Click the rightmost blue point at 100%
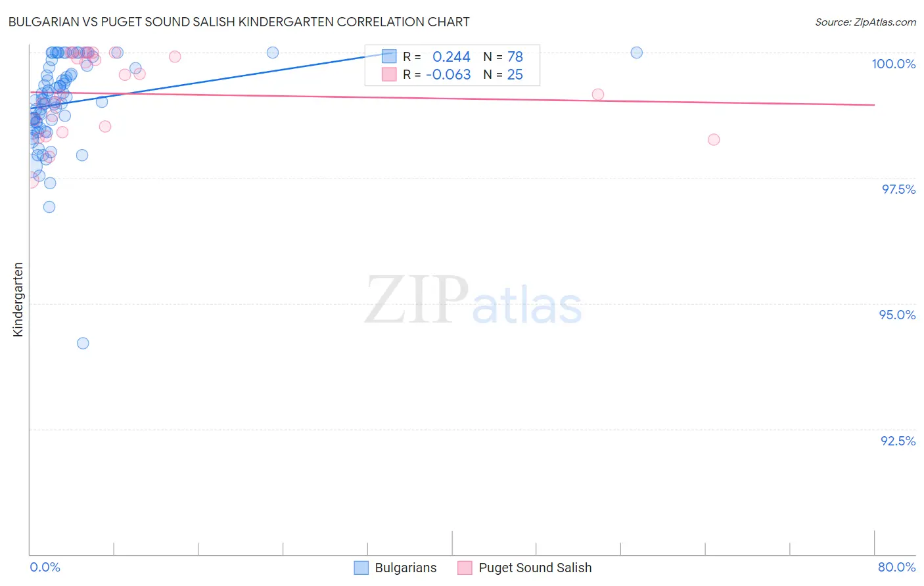Screen dimensions: 924x586 coord(636,53)
